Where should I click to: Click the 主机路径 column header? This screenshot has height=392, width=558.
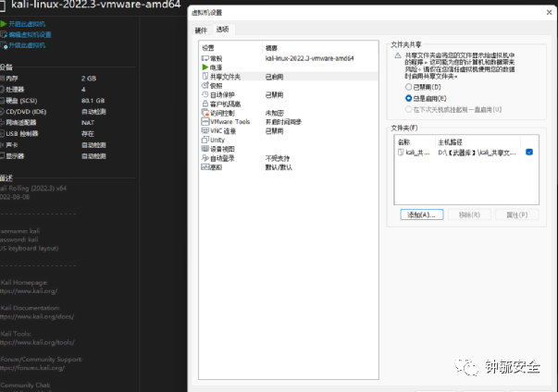[x=450, y=142]
